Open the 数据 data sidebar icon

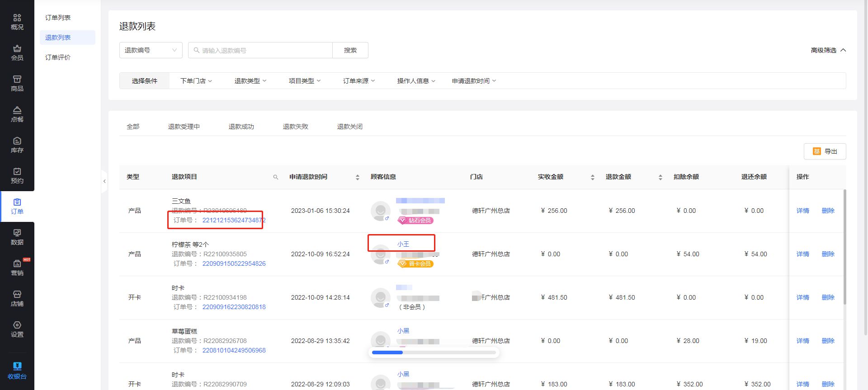click(x=17, y=237)
